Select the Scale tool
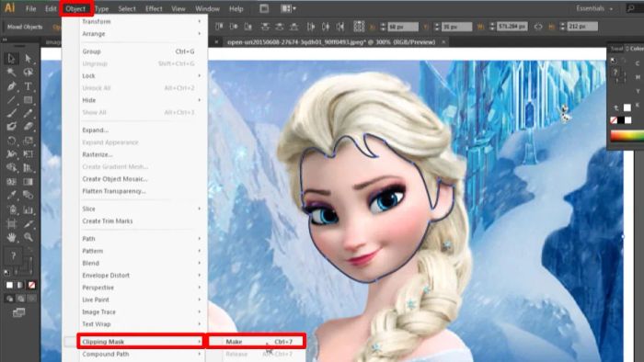 click(x=28, y=141)
